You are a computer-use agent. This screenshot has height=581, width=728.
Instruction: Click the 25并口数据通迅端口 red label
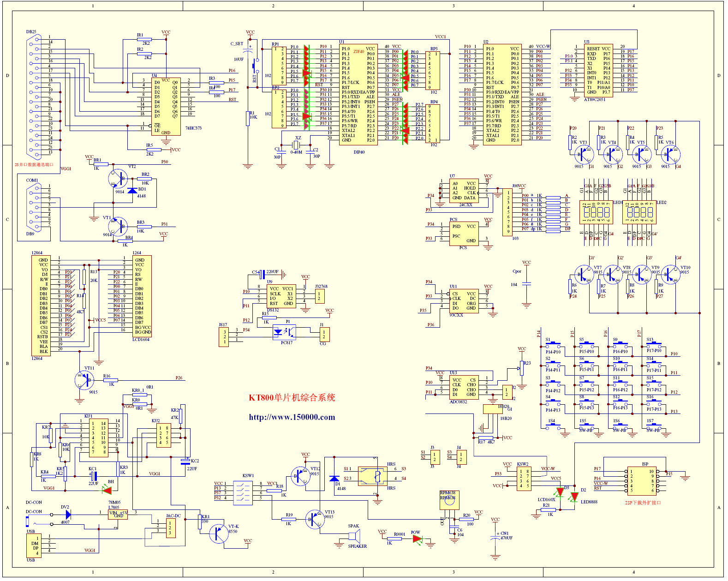click(34, 165)
